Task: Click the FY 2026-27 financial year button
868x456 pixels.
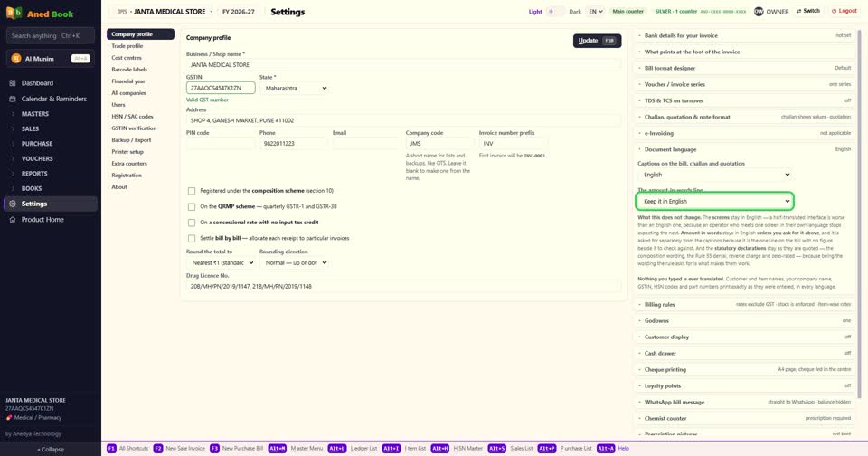Action: [238, 11]
